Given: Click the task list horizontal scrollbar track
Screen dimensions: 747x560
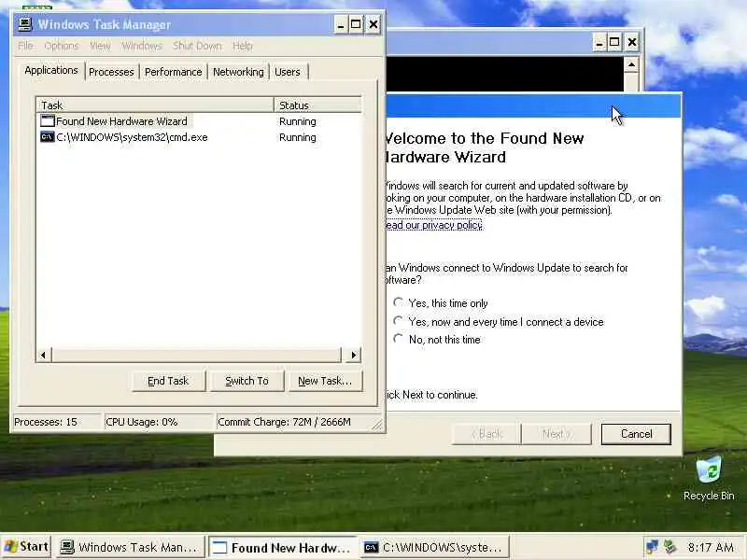Looking at the screenshot, I should point(197,355).
